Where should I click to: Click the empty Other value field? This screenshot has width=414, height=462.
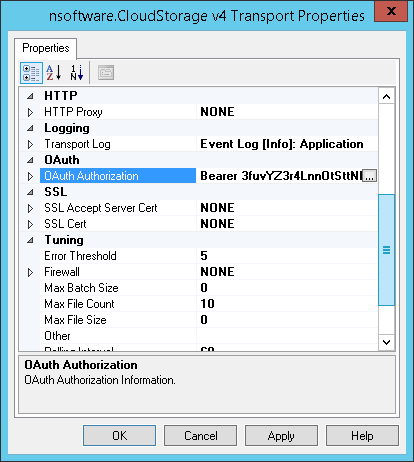287,336
